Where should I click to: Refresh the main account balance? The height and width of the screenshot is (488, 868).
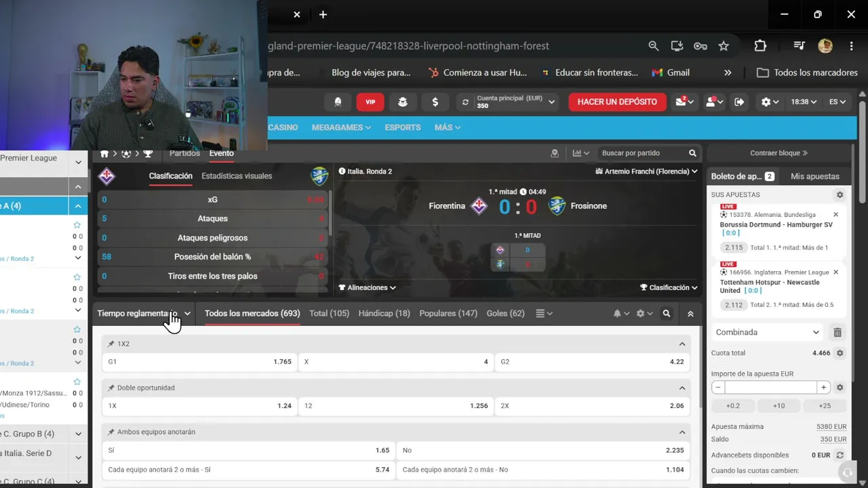coord(465,102)
